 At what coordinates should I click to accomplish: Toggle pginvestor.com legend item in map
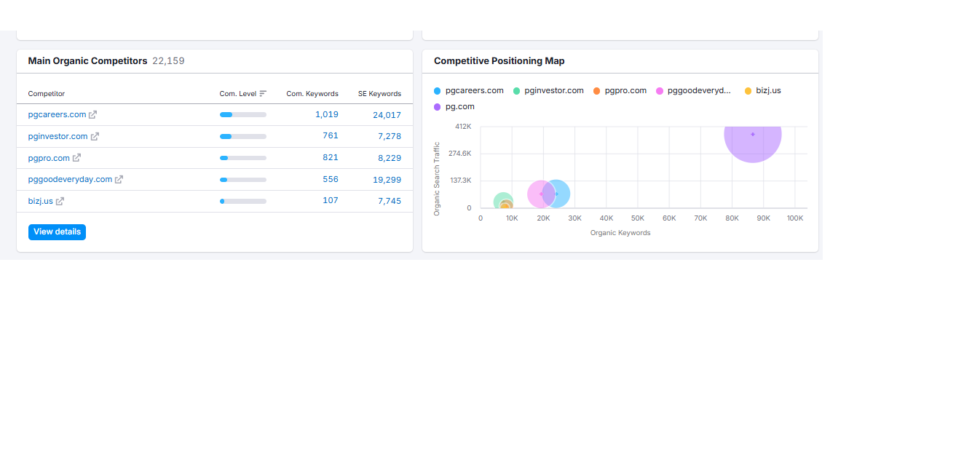(x=548, y=91)
